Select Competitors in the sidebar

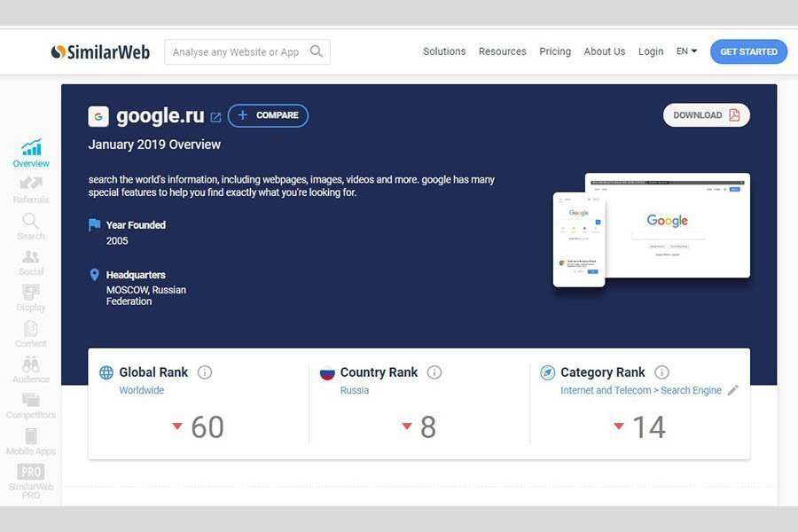31,406
